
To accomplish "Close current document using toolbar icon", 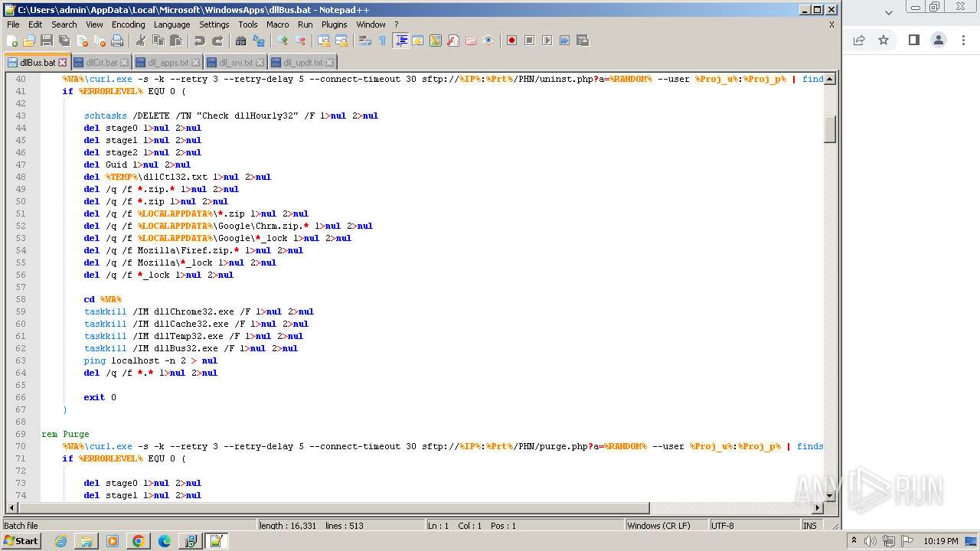I will click(82, 41).
